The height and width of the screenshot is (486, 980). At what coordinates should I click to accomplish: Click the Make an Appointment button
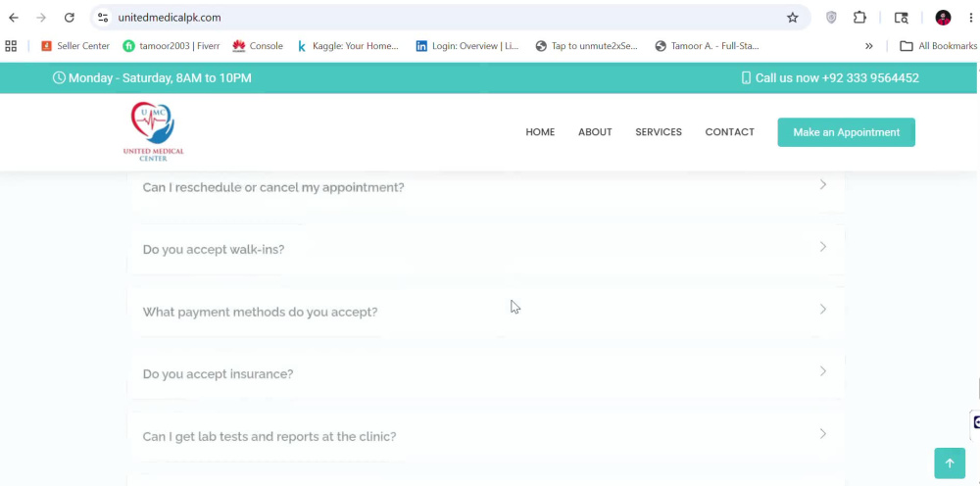pyautogui.click(x=847, y=132)
